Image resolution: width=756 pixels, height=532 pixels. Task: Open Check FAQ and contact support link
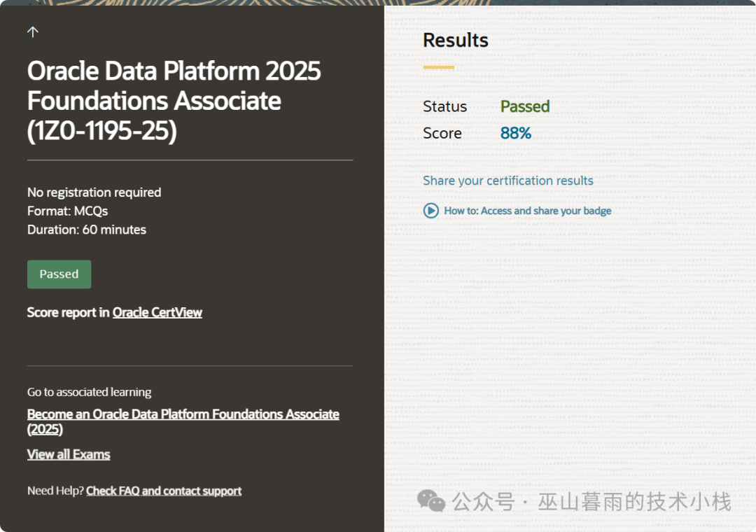(164, 491)
